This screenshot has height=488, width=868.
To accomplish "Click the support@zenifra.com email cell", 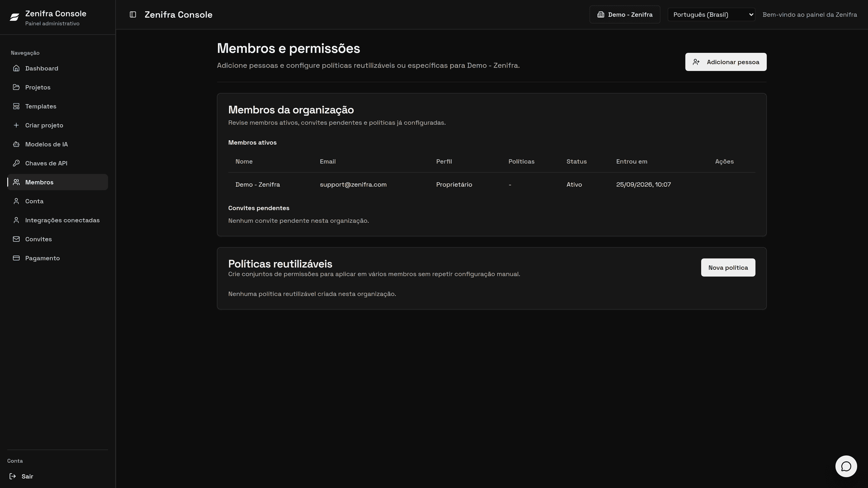I will click(353, 184).
